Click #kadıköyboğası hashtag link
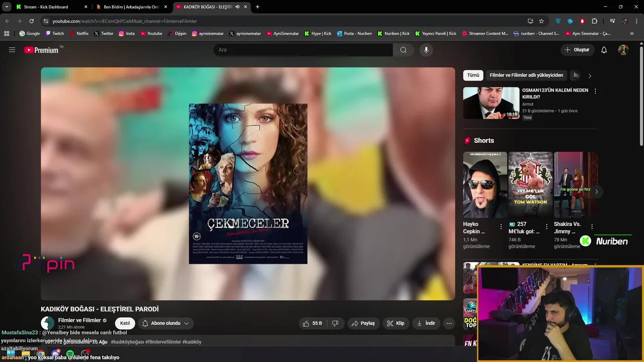 (127, 342)
